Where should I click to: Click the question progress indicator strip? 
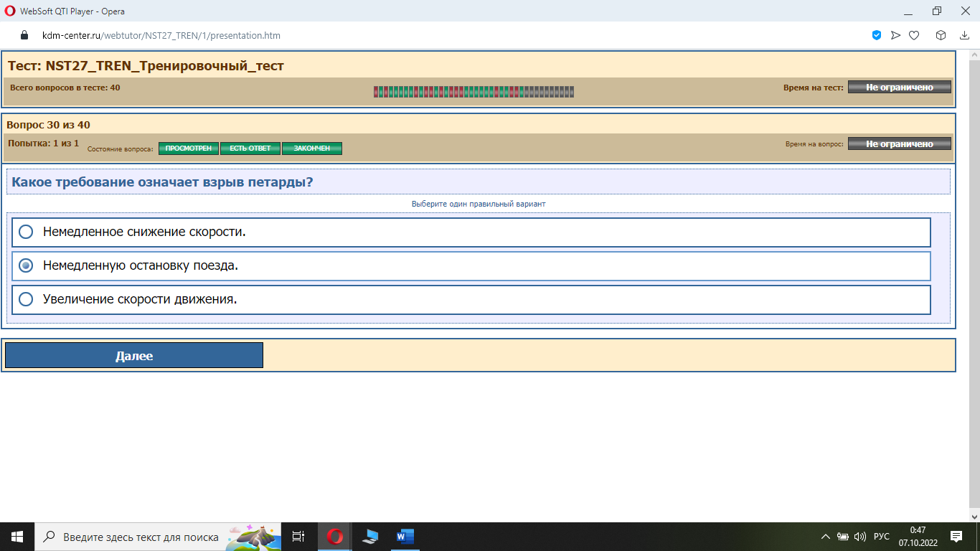click(473, 91)
